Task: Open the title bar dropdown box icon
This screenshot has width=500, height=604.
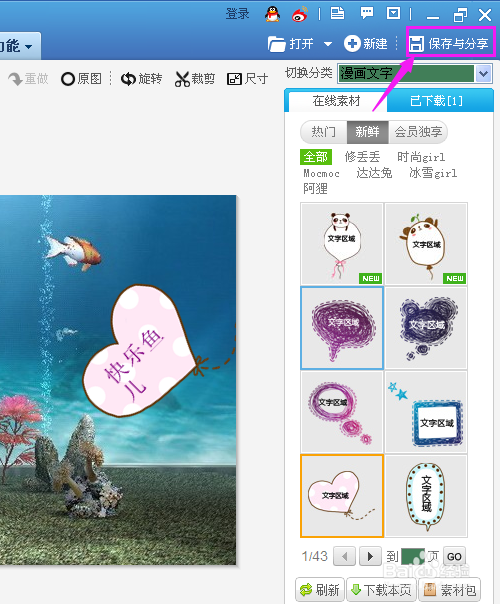Action: click(x=394, y=13)
